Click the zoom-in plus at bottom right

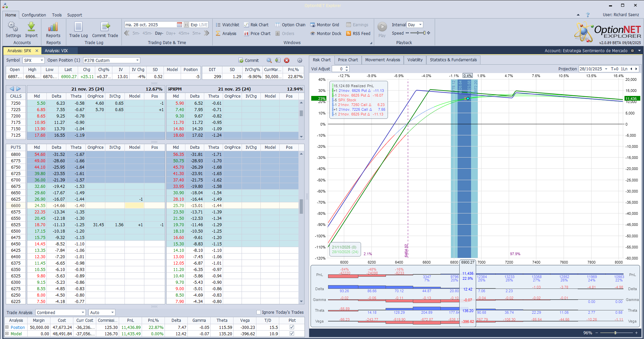(636, 333)
